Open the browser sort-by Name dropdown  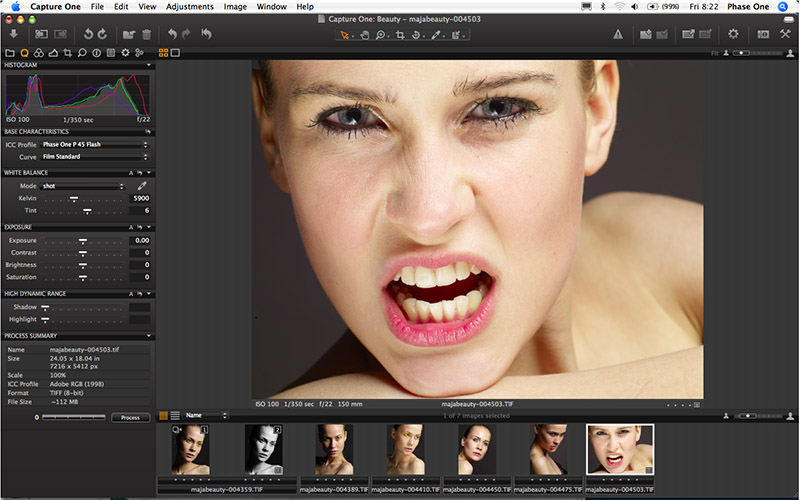click(x=206, y=415)
